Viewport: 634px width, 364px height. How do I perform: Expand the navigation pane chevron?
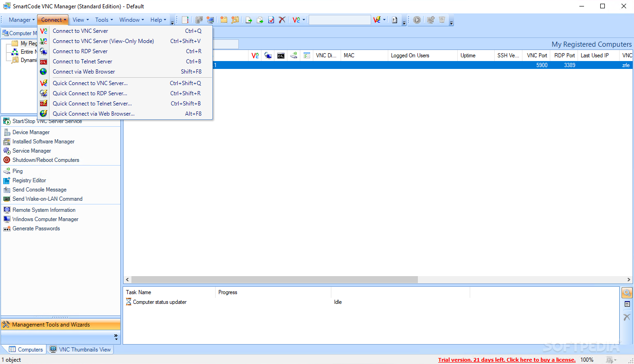coord(116,337)
